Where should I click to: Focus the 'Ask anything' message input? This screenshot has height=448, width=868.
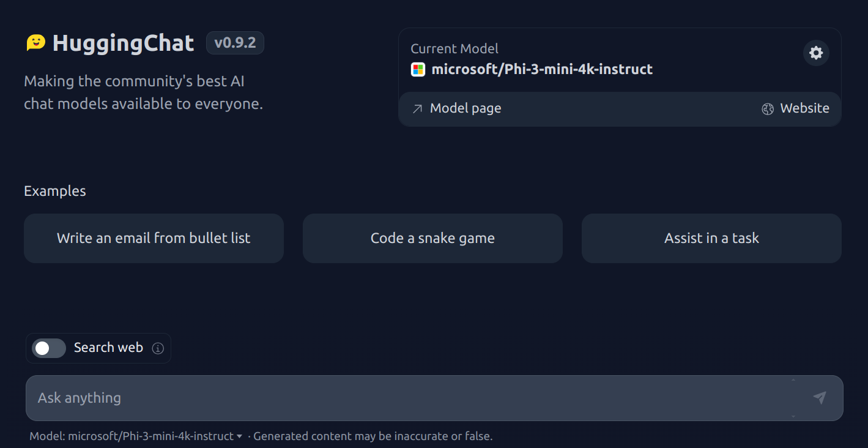(404, 398)
